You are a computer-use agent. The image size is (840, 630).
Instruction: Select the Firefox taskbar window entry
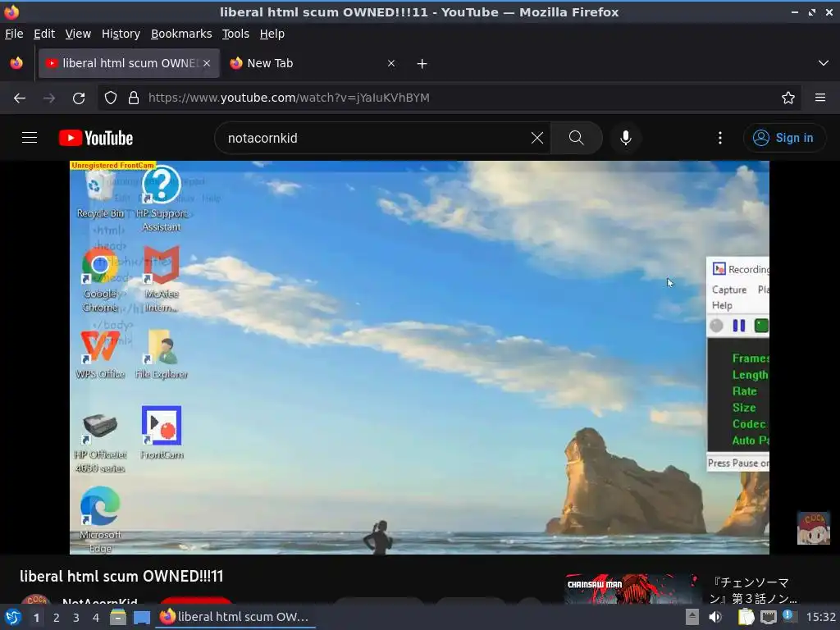click(x=235, y=617)
